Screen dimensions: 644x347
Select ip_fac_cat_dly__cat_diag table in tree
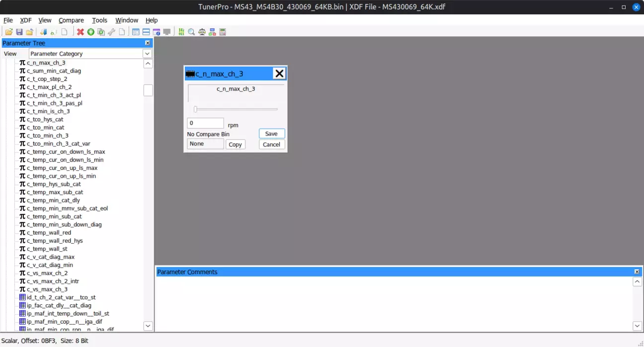coord(59,305)
